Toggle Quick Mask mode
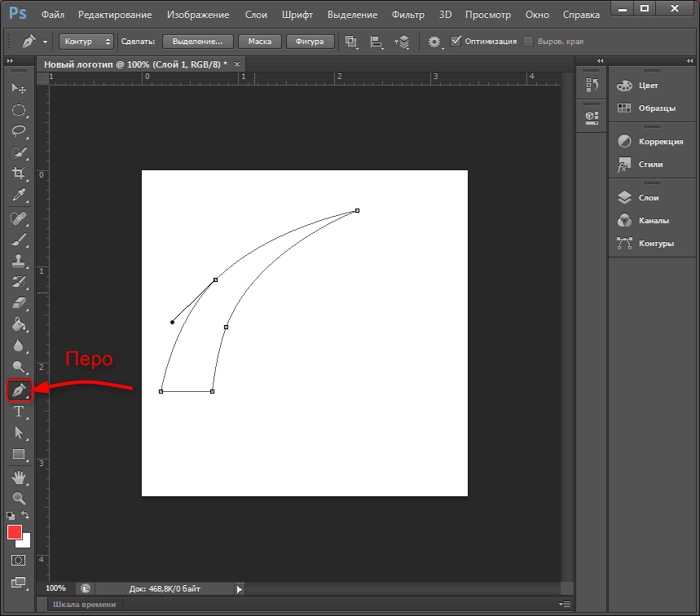 click(18, 561)
